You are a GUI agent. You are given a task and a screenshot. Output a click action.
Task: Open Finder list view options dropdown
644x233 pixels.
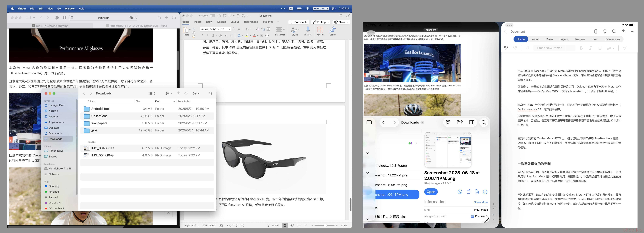tap(152, 93)
